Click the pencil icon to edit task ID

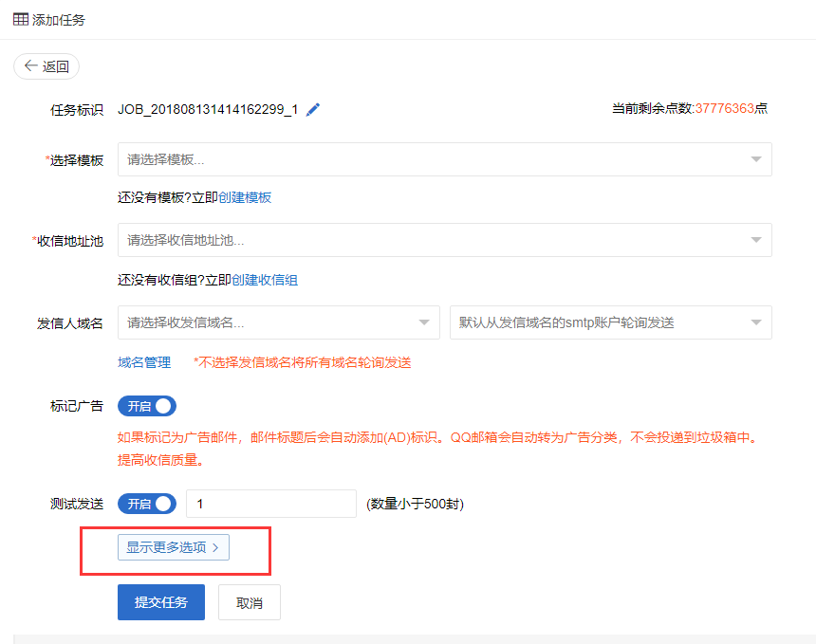(x=312, y=109)
